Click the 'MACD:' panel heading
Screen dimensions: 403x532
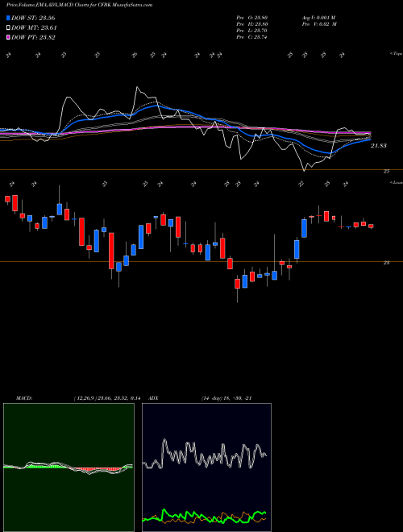(x=23, y=398)
